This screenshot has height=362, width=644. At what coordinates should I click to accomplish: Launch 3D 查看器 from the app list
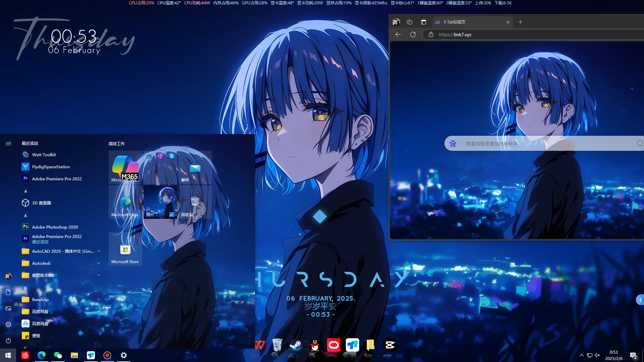coord(60,203)
